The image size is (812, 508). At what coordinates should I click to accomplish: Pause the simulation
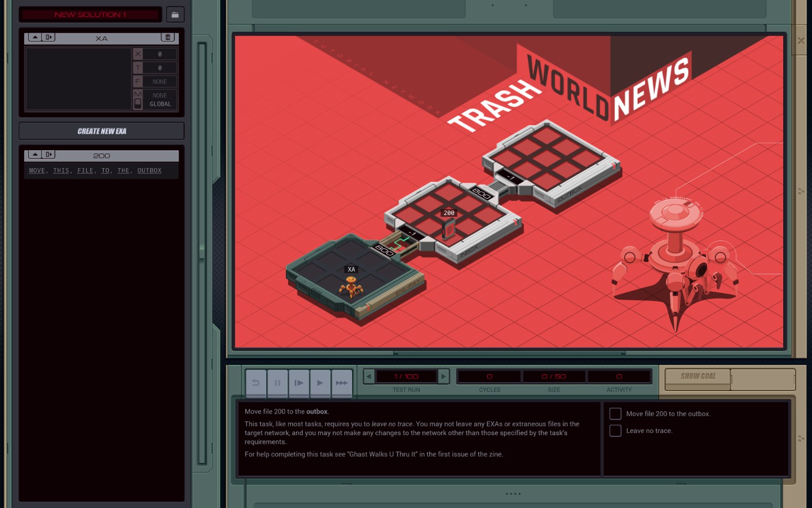[277, 383]
